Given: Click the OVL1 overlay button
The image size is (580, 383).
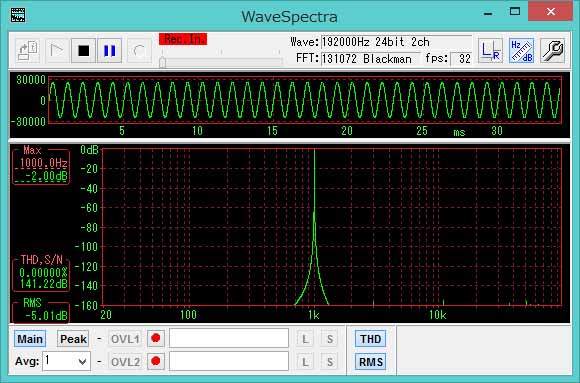Looking at the screenshot, I should pyautogui.click(x=125, y=339).
